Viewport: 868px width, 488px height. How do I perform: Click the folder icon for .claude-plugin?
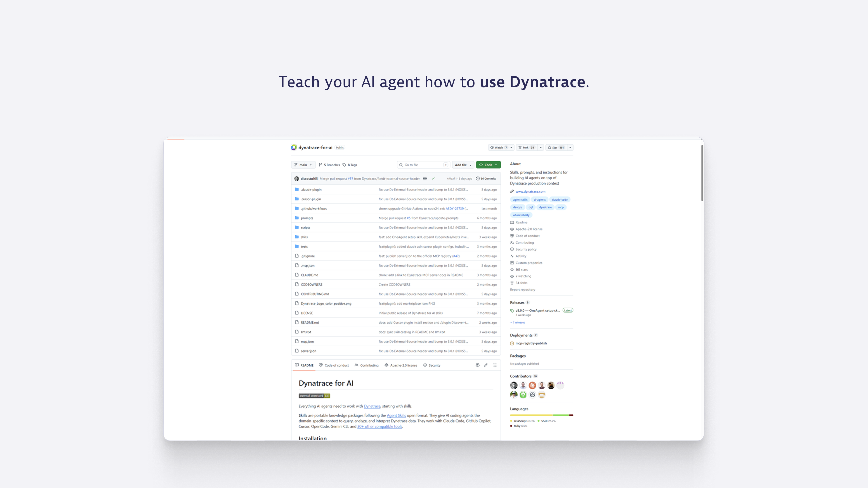297,189
